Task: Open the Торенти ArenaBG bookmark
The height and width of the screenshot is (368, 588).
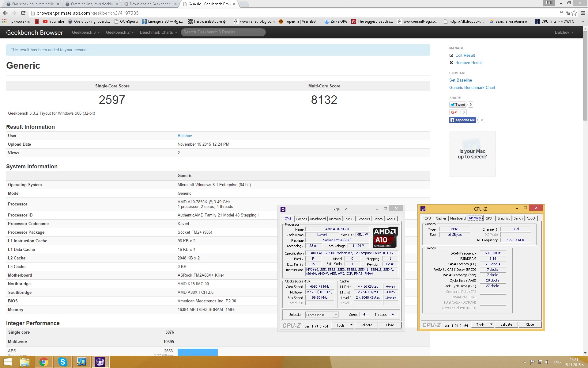Action: coord(299,21)
